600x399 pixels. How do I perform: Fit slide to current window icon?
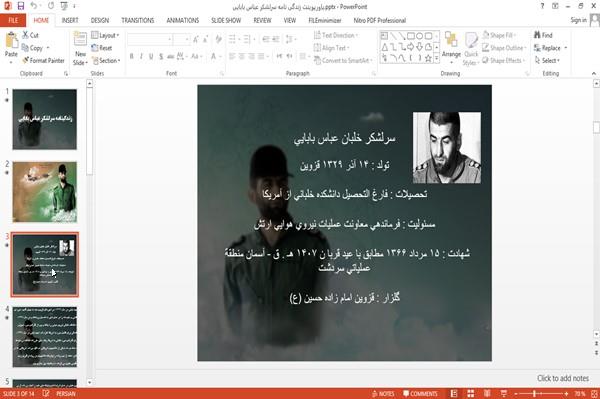pyautogui.click(x=594, y=394)
